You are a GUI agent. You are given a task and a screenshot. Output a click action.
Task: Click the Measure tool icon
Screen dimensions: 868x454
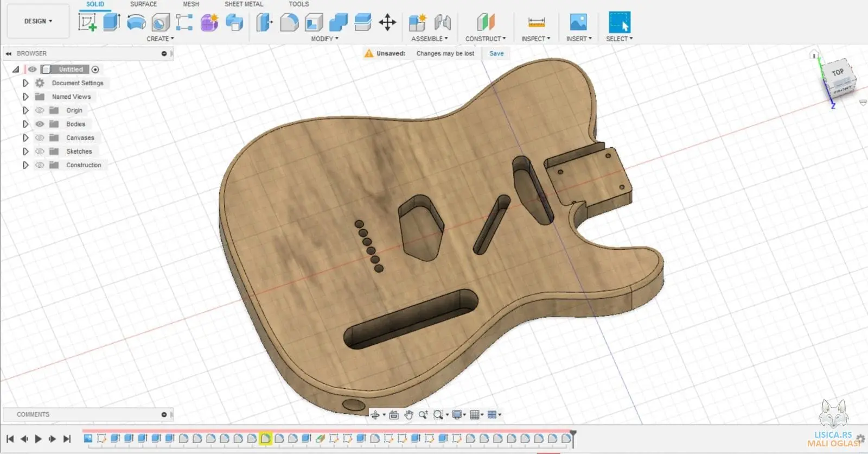pyautogui.click(x=536, y=22)
